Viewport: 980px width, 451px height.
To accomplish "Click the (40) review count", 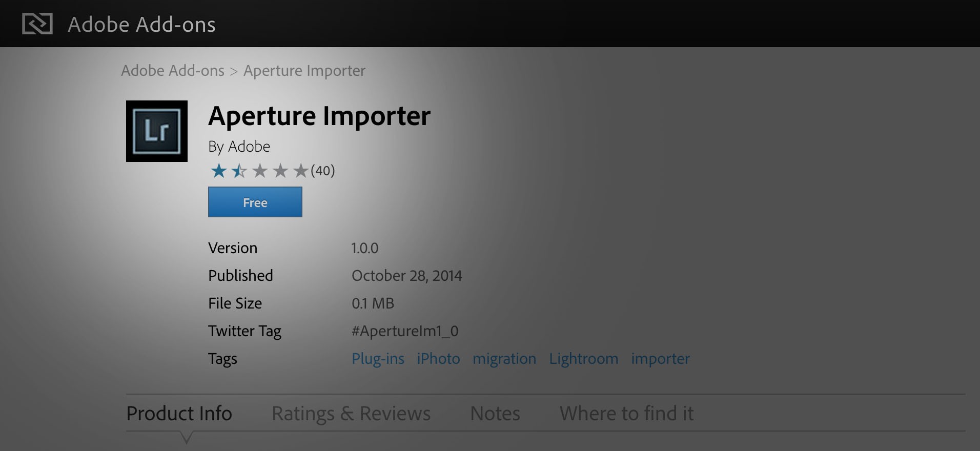I will (323, 171).
